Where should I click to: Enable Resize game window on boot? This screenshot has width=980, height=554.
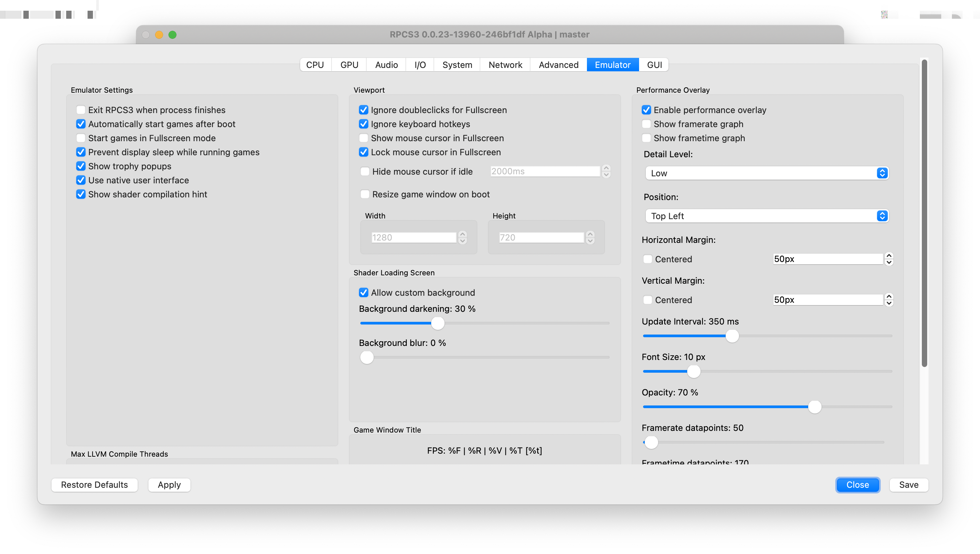(365, 195)
